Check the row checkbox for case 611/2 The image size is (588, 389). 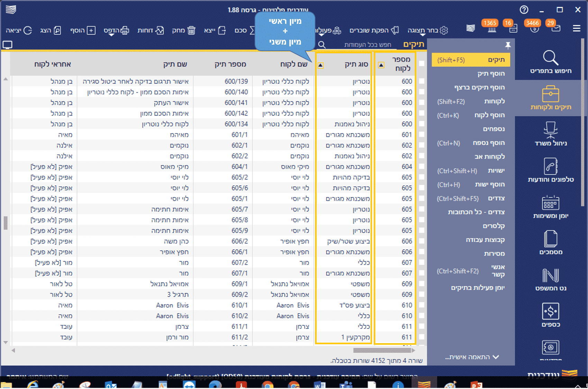point(421,337)
